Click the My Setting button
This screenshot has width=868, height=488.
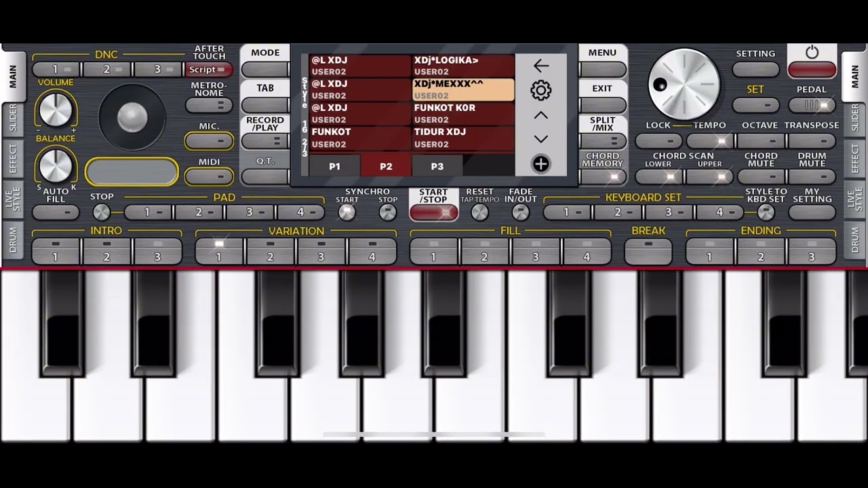coord(812,212)
